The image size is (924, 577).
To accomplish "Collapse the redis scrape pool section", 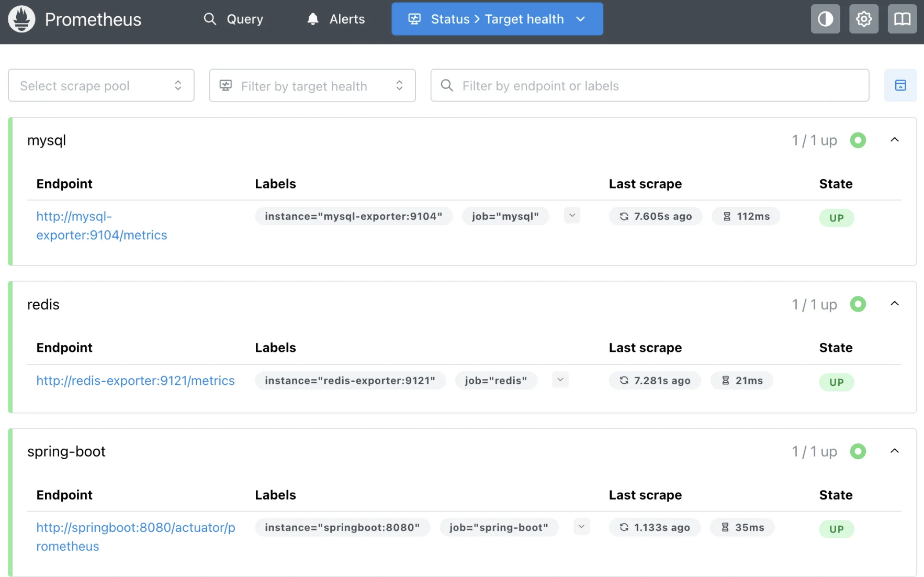I will click(x=894, y=304).
